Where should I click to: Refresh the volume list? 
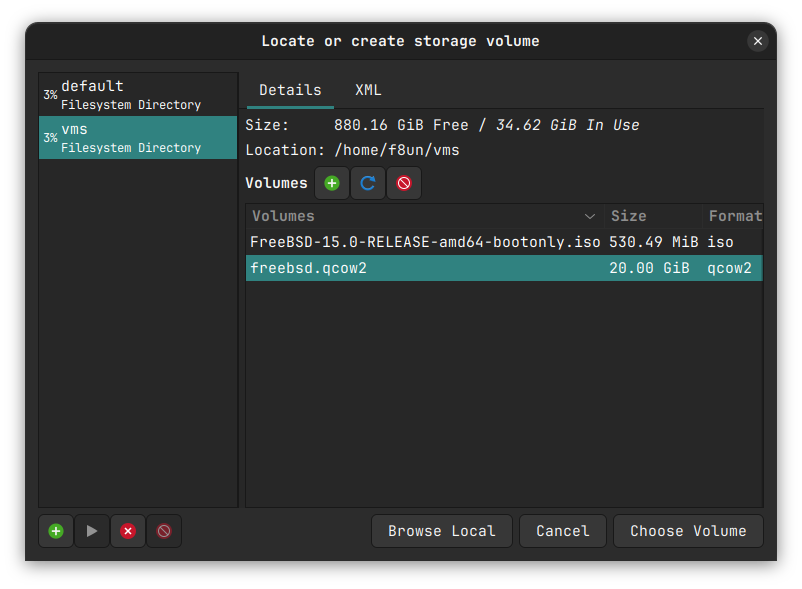368,183
